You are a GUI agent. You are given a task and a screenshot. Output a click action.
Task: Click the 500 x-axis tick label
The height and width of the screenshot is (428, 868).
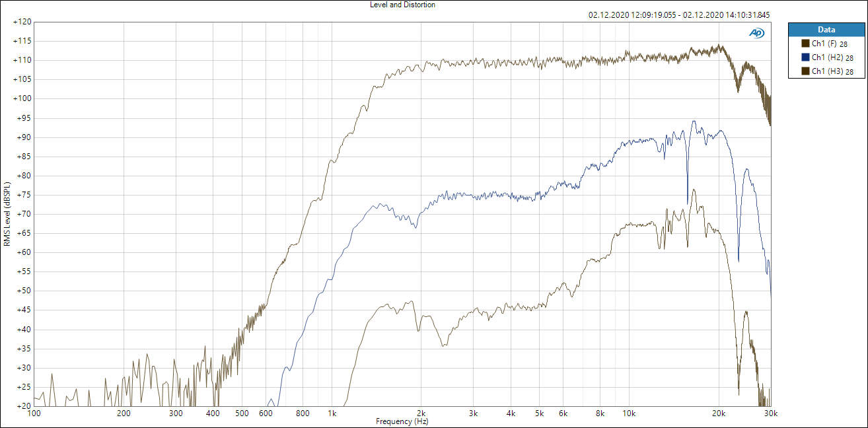(x=242, y=414)
